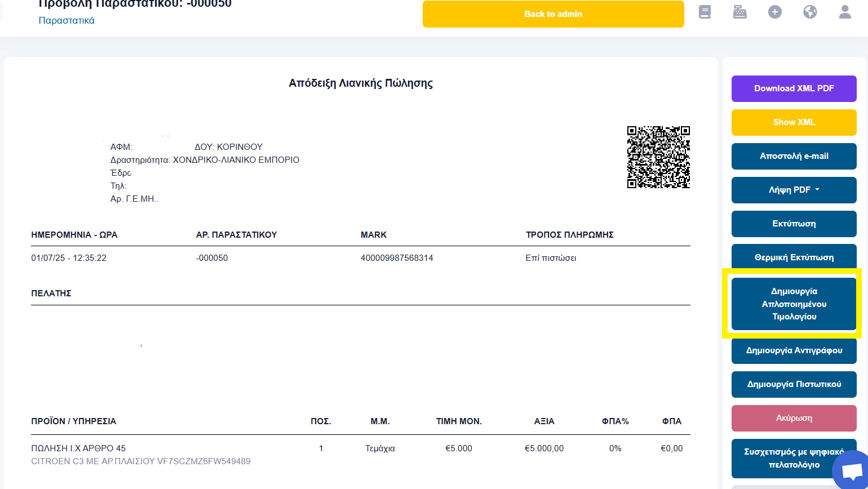Image resolution: width=868 pixels, height=489 pixels.
Task: Click Δημιουργία Απλοποιημένου Τιμολογίου button
Action: (794, 304)
